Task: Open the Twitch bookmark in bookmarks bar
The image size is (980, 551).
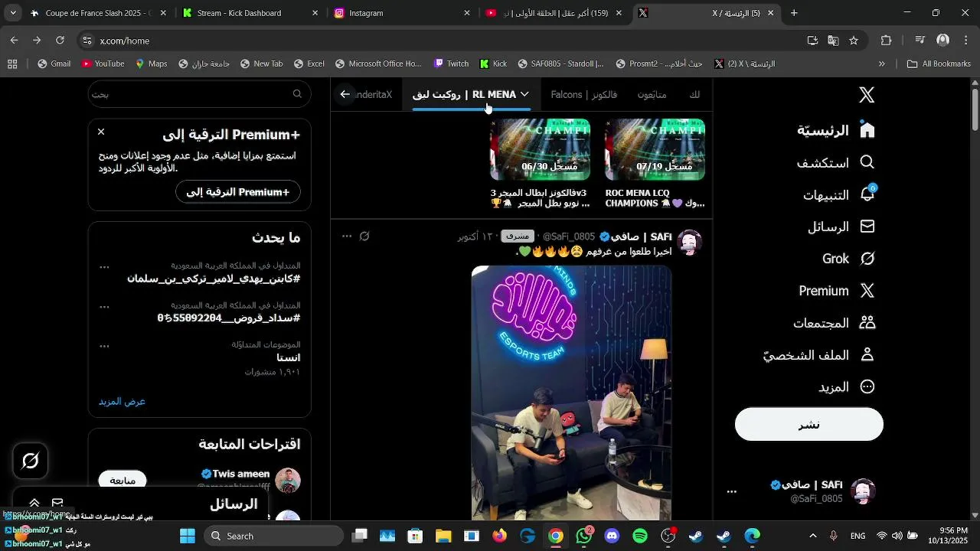Action: [451, 64]
